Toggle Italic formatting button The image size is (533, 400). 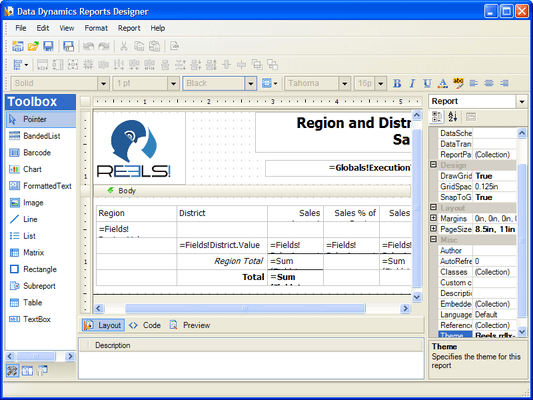pyautogui.click(x=412, y=83)
